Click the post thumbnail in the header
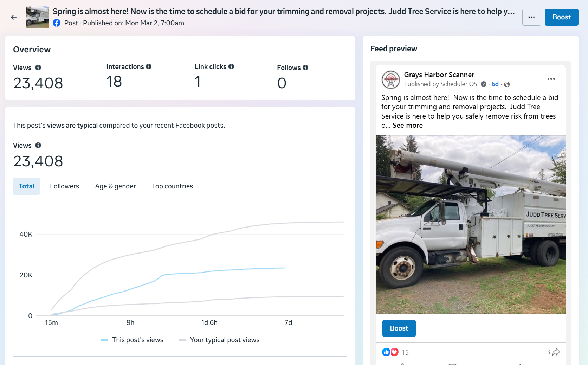Viewport: 588px width, 365px height. click(x=37, y=17)
